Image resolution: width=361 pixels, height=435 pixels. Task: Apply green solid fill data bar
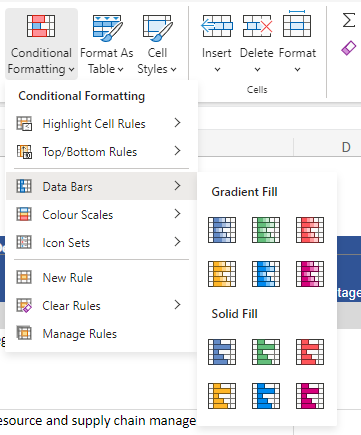tap(266, 352)
